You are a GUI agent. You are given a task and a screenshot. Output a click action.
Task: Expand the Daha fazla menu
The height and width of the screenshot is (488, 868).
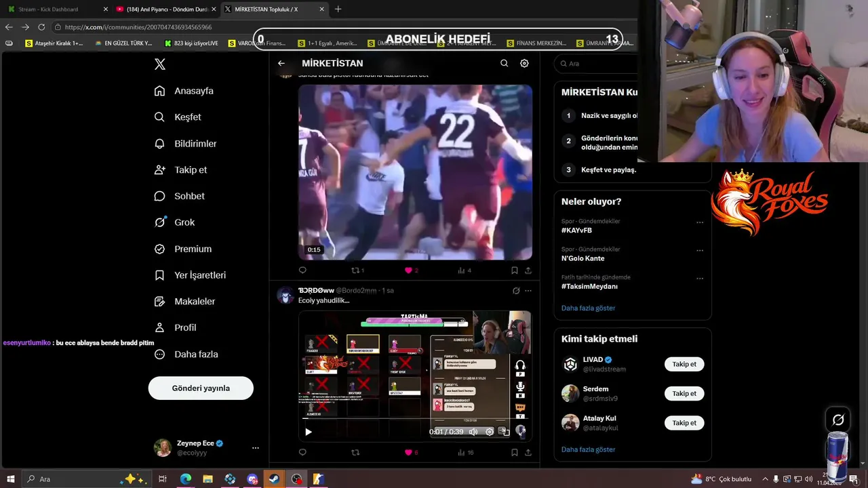click(x=186, y=354)
